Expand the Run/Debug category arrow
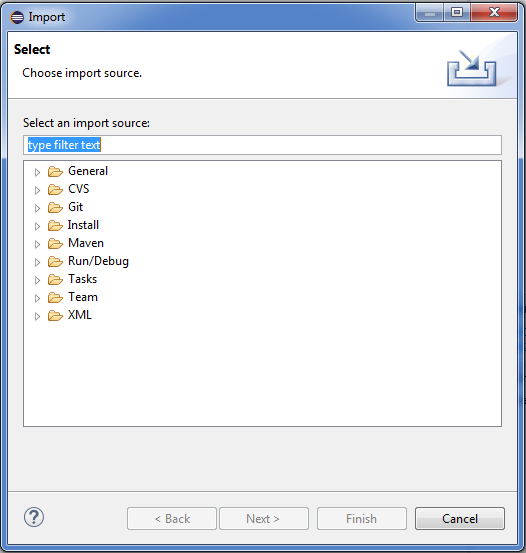This screenshot has height=553, width=526. point(37,262)
